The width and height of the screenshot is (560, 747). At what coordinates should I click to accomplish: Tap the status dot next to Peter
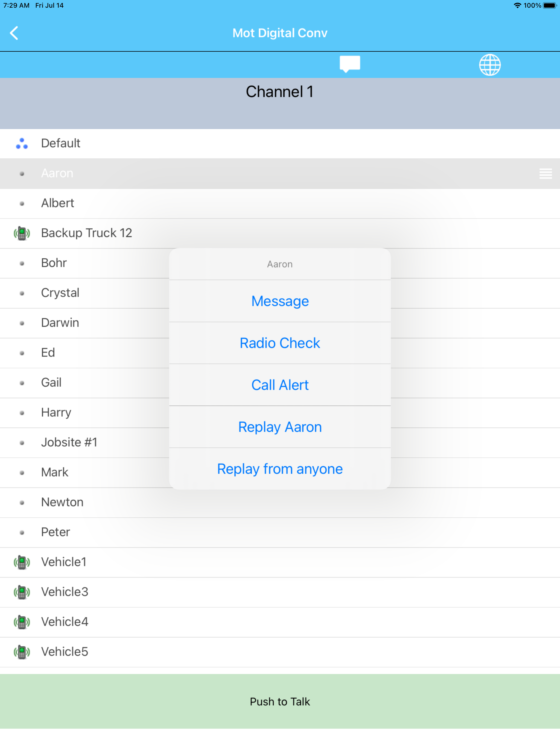pos(22,533)
